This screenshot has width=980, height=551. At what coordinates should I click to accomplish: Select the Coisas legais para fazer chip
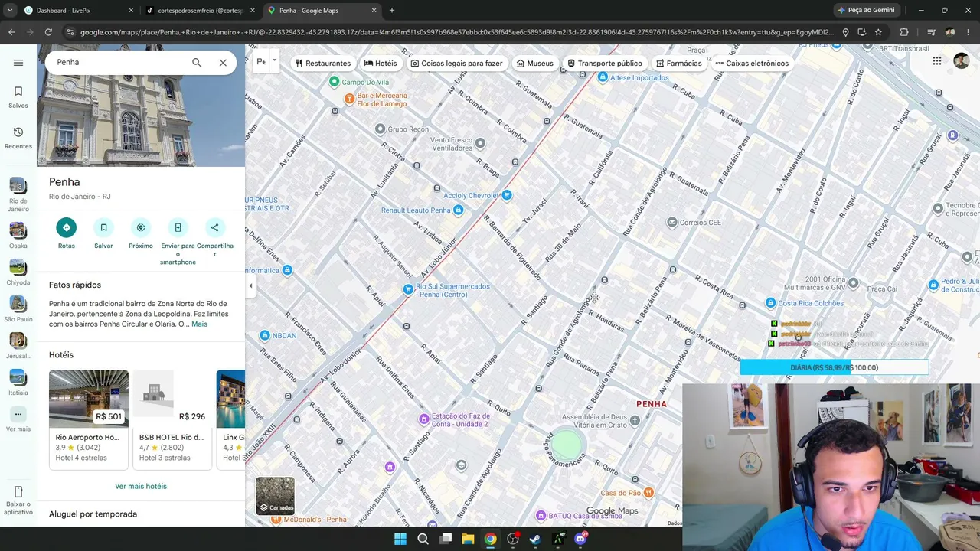click(x=456, y=64)
